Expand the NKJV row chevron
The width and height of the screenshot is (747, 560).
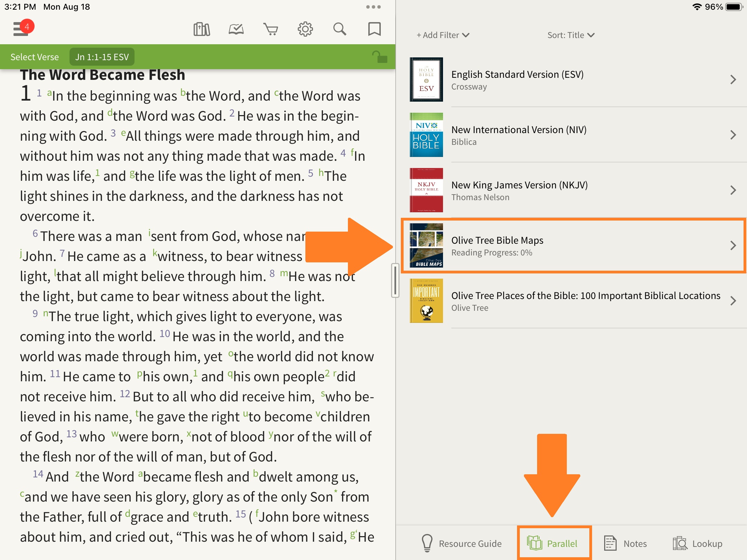733,190
